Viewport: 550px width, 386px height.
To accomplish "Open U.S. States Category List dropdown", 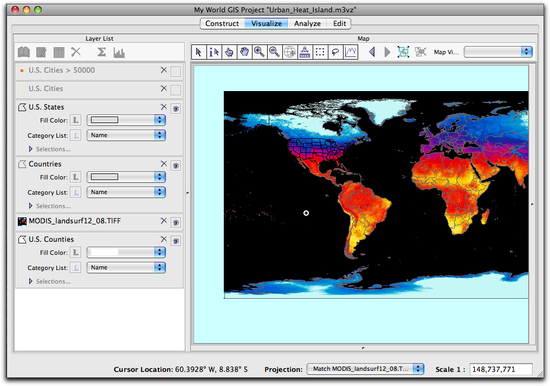I will click(126, 135).
